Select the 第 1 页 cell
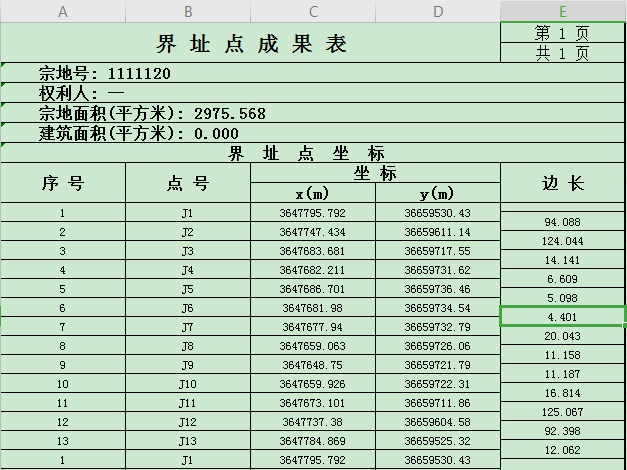 tap(562, 33)
